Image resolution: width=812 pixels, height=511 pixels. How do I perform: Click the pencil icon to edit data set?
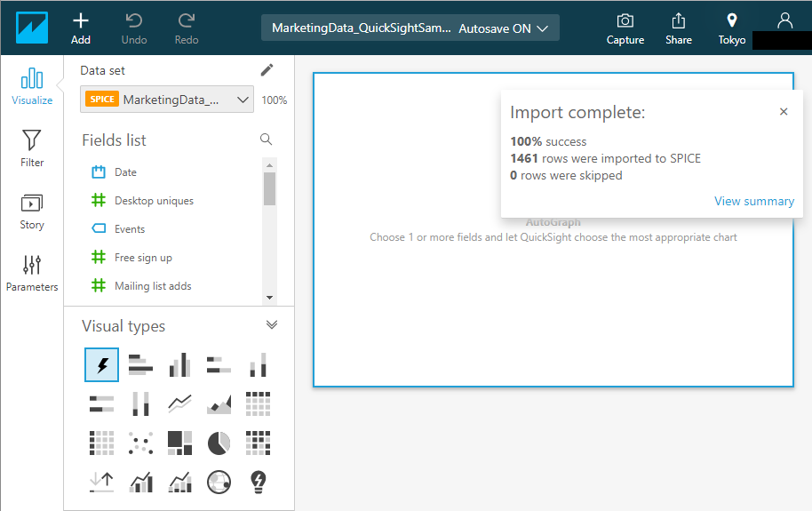coord(267,70)
